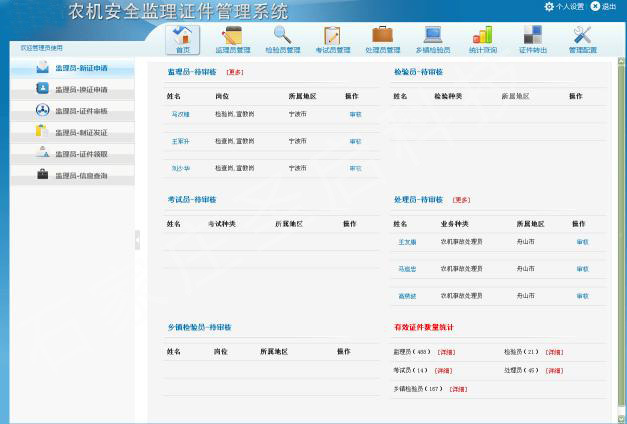Click scrollbar up arrow at top right
Image resolution: width=627 pixels, height=424 pixels.
[x=621, y=60]
